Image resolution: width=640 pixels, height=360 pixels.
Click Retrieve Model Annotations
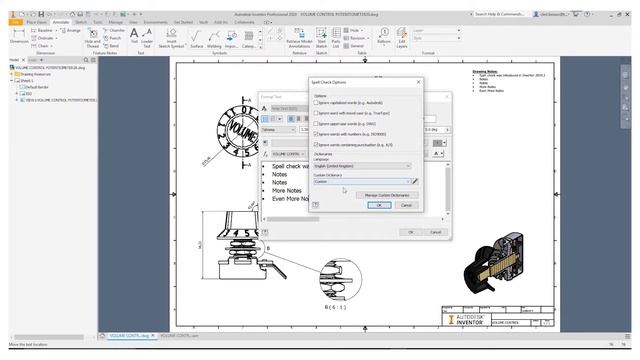[x=299, y=38]
